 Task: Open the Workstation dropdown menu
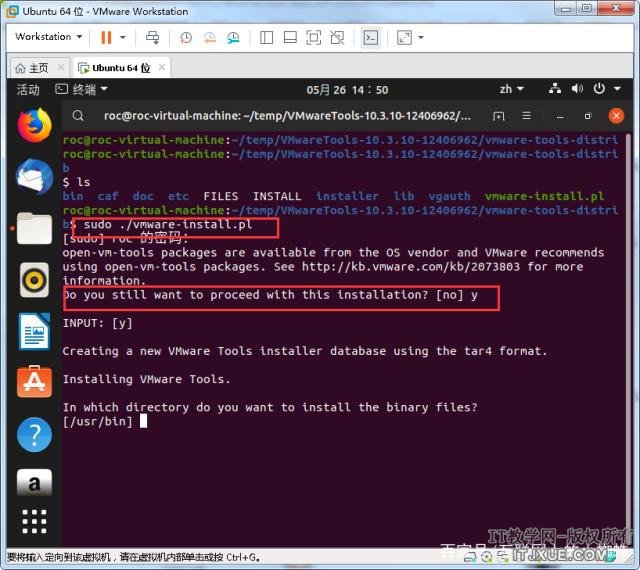pyautogui.click(x=48, y=37)
